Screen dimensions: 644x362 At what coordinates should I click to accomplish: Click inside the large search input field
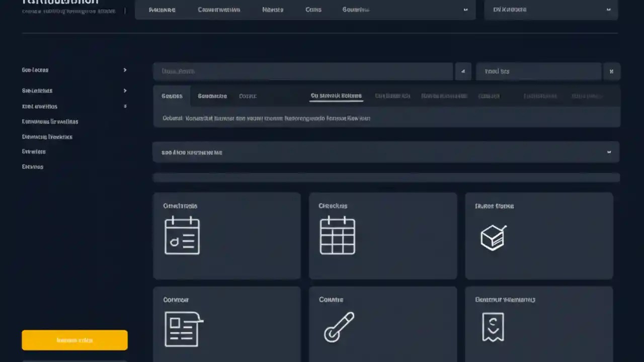(302, 71)
